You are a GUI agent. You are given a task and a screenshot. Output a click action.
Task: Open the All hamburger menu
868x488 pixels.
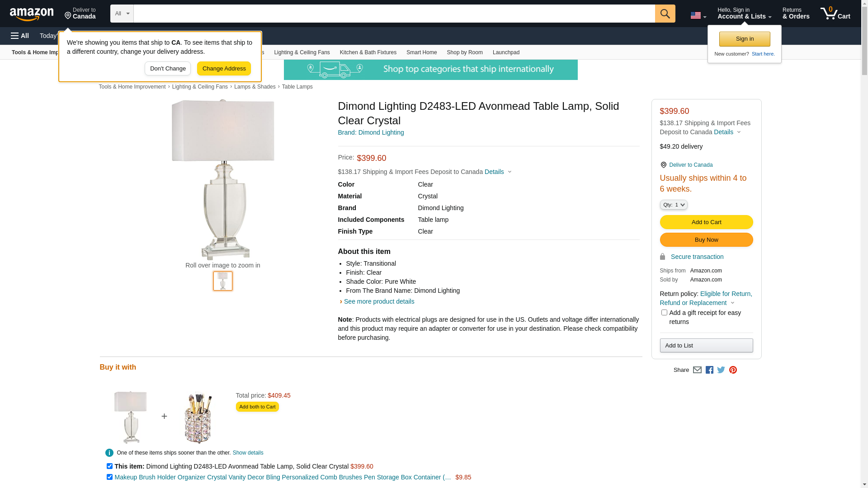pos(20,36)
